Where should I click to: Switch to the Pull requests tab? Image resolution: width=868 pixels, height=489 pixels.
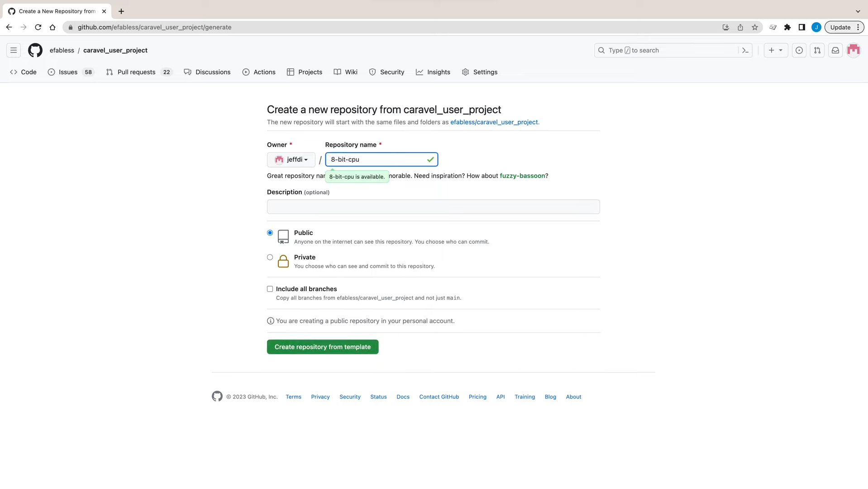click(x=139, y=72)
